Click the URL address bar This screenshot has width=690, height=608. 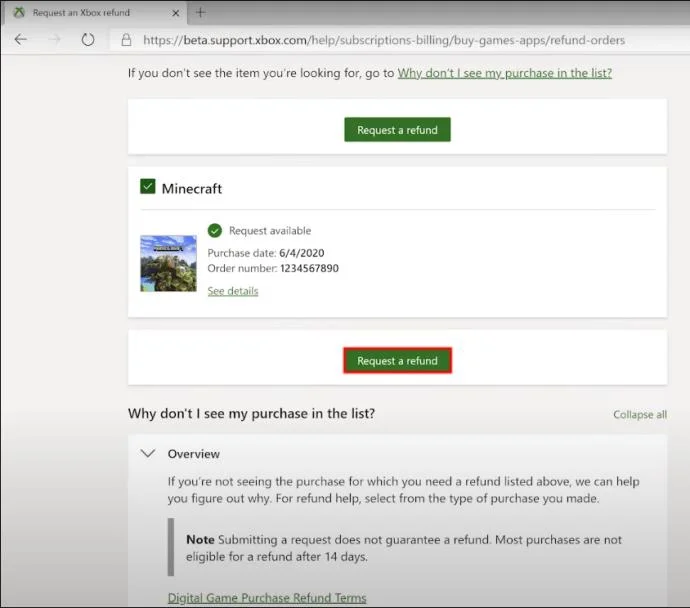[384, 40]
